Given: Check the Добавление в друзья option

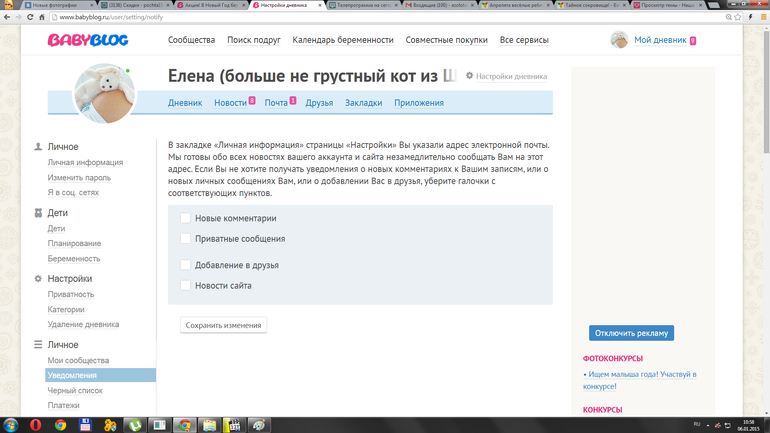Looking at the screenshot, I should [185, 265].
